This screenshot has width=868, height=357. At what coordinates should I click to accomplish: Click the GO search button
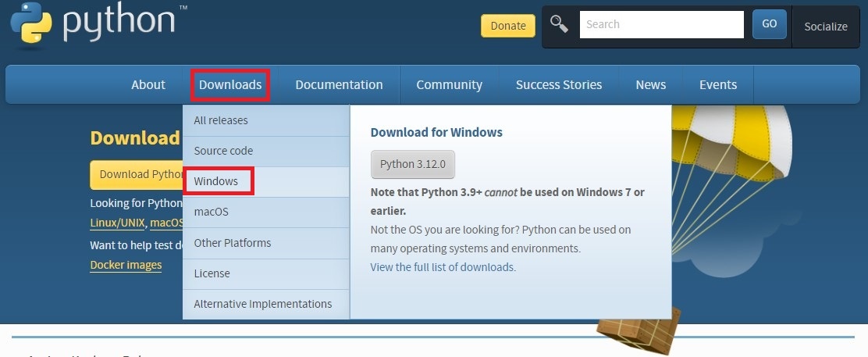(x=770, y=24)
